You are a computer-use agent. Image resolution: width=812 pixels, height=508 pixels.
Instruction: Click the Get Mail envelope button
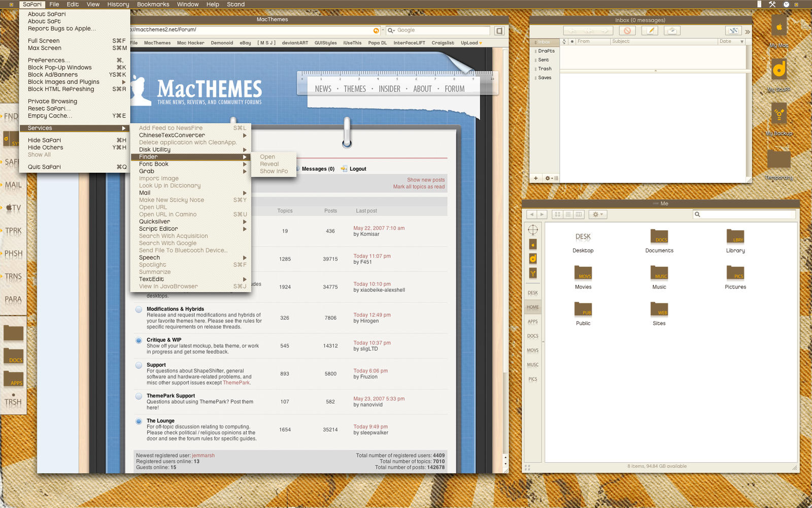pyautogui.click(x=672, y=30)
